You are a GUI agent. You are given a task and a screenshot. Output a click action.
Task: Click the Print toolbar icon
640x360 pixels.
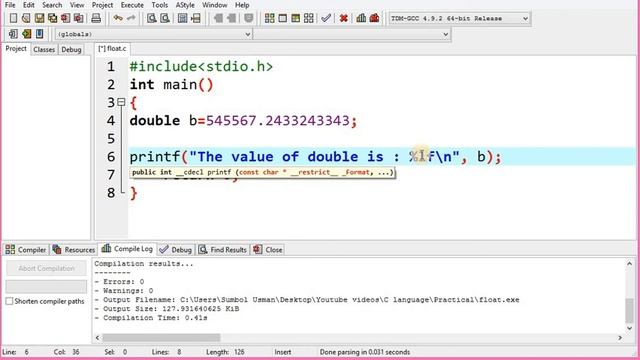point(96,18)
